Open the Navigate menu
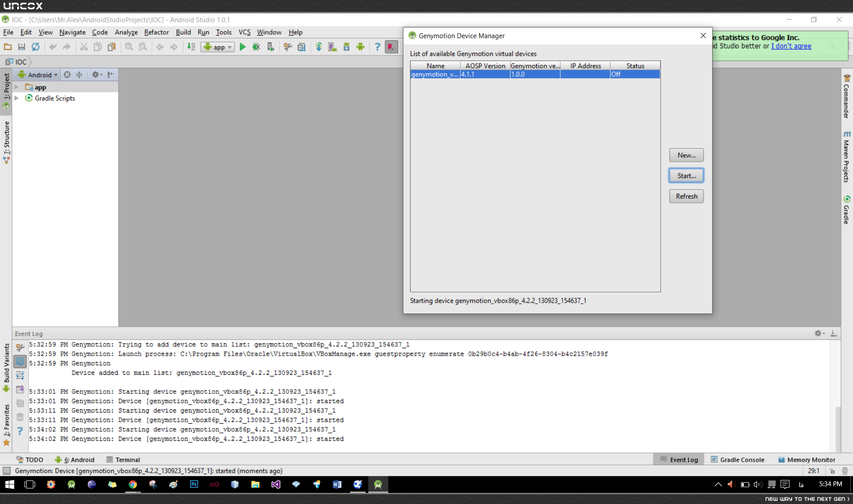Image resolution: width=853 pixels, height=504 pixels. pyautogui.click(x=72, y=32)
